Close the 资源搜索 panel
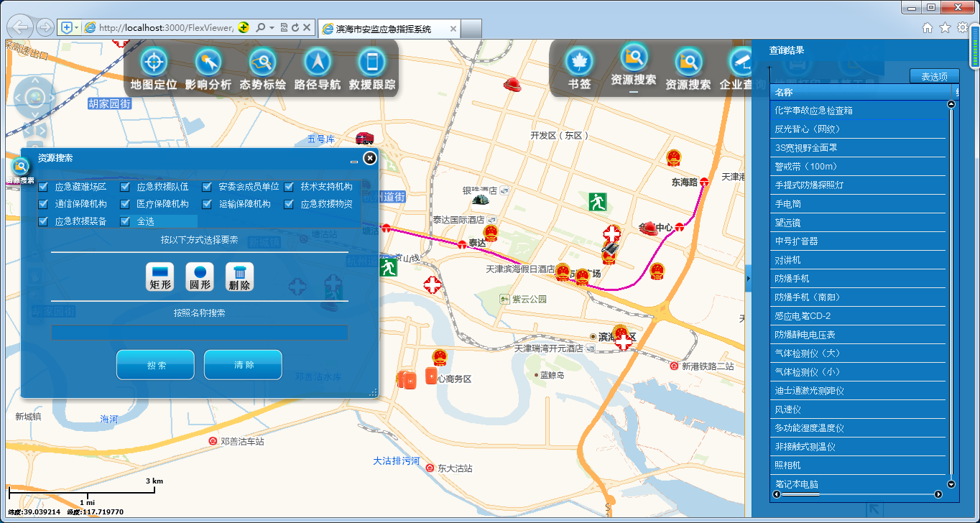980x523 pixels. click(369, 158)
